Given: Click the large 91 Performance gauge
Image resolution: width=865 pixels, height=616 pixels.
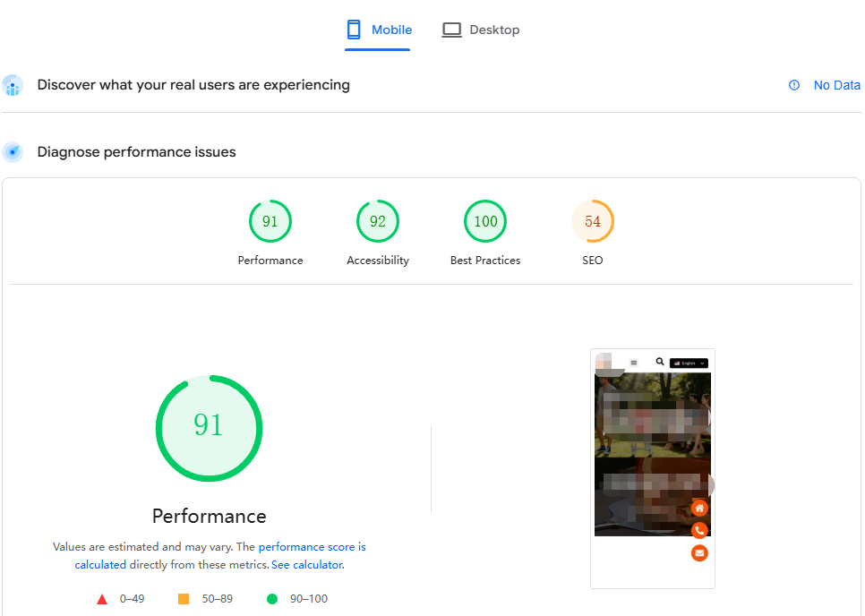Looking at the screenshot, I should tap(209, 428).
